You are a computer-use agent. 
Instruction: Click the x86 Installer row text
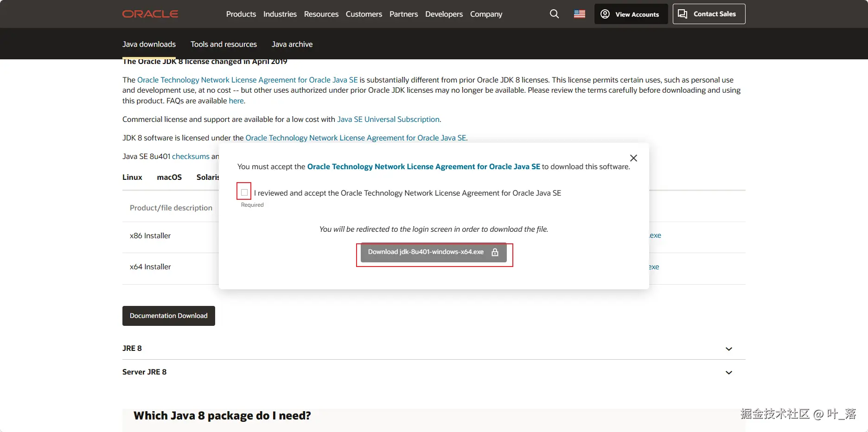pyautogui.click(x=150, y=235)
